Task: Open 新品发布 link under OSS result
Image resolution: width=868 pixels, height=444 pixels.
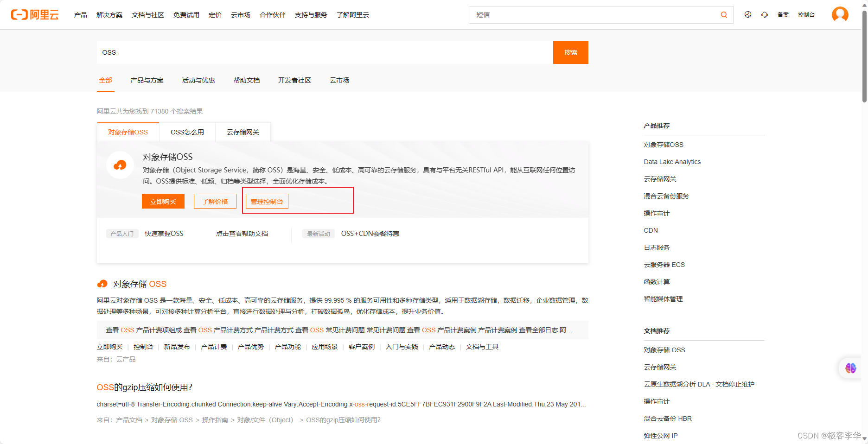Action: click(177, 347)
